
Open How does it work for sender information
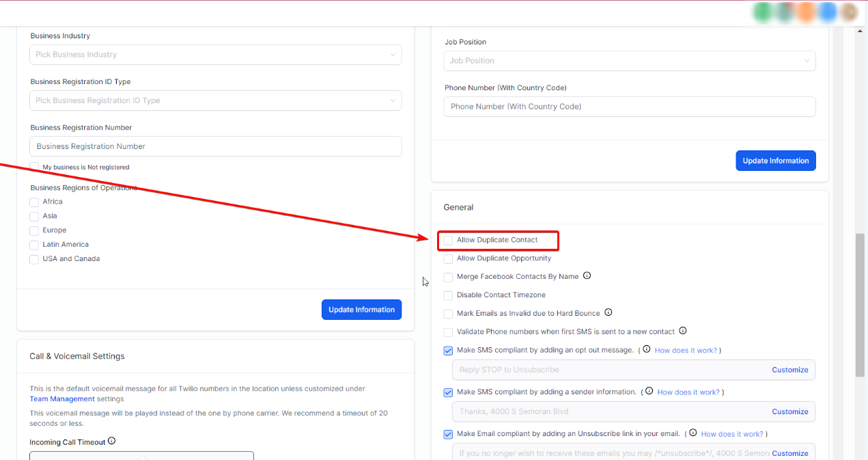point(688,392)
